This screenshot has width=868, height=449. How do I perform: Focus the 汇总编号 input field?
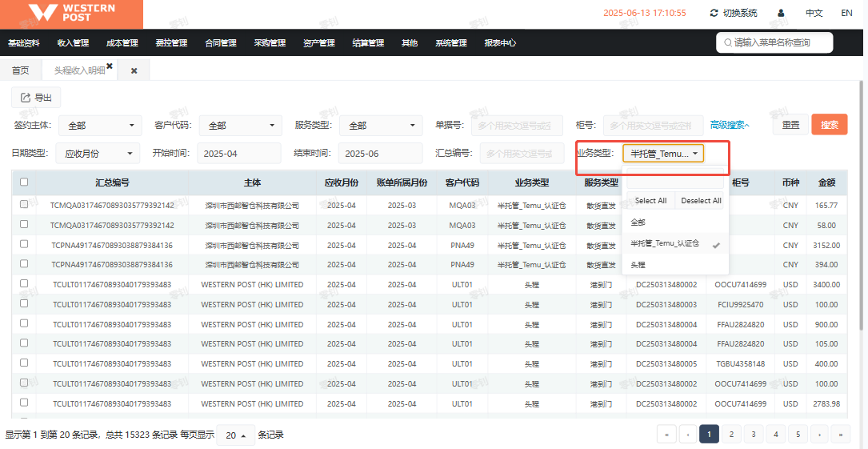click(524, 154)
